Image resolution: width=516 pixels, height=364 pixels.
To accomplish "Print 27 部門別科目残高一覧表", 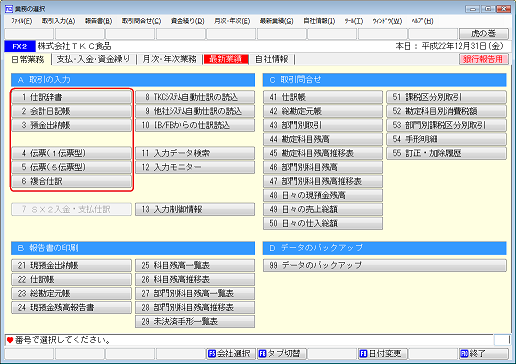I will (x=195, y=293).
